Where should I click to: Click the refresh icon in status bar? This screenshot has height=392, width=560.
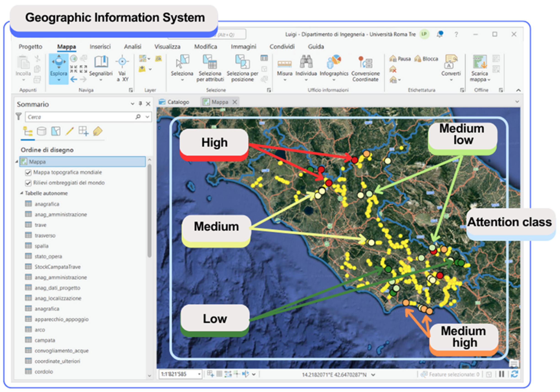pyautogui.click(x=514, y=374)
